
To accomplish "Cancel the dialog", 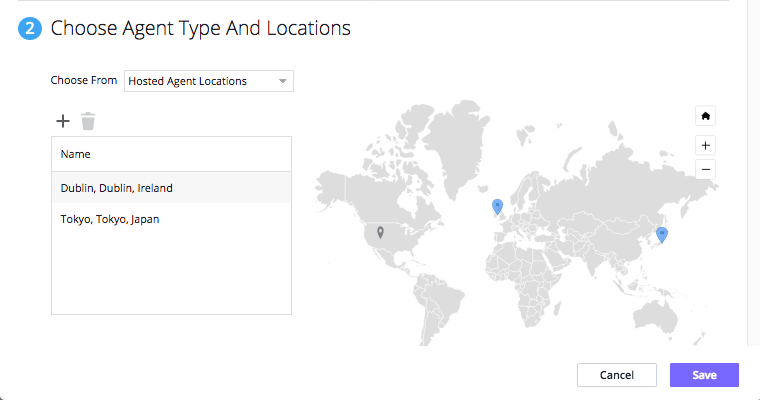I will pos(617,375).
